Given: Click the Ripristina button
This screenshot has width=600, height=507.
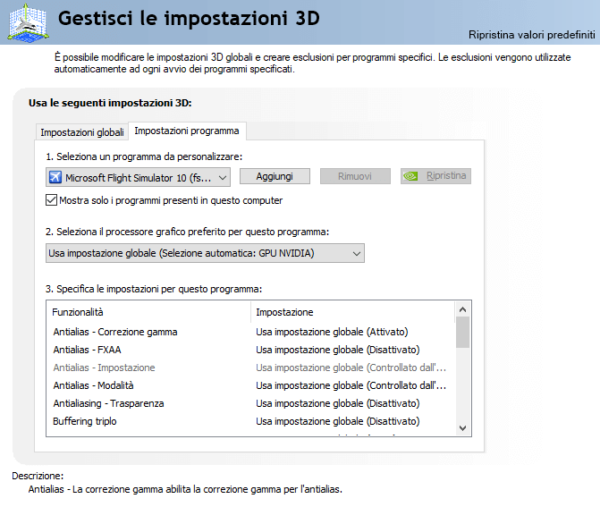Looking at the screenshot, I should [436, 176].
